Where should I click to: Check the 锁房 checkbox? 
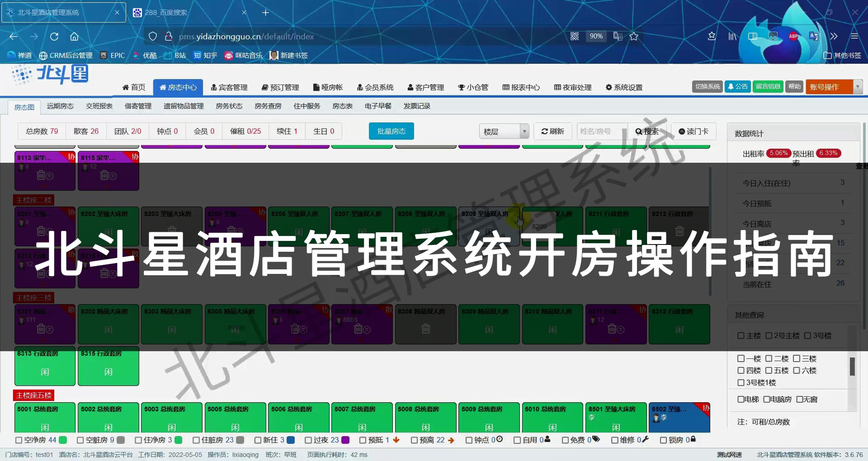[664, 440]
